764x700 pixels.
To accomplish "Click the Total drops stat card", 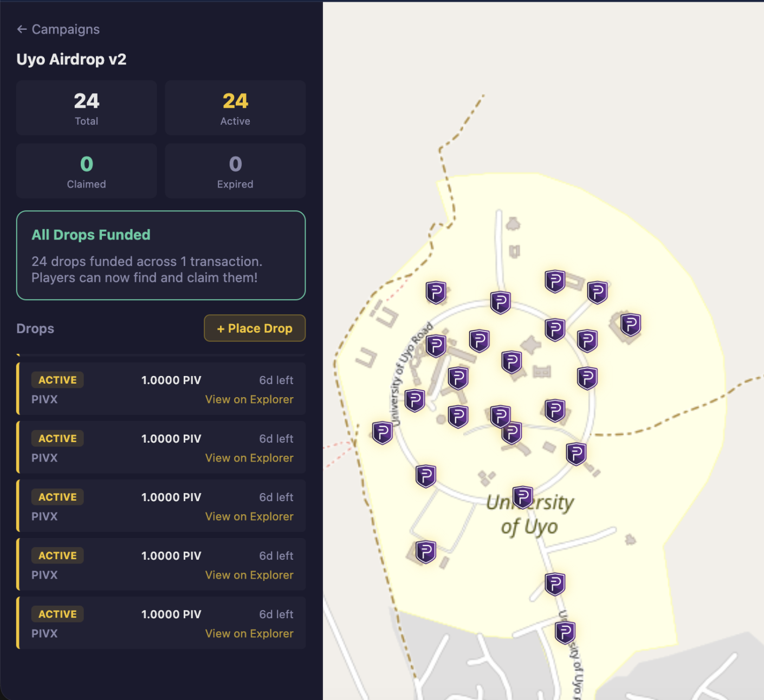I will coord(87,108).
